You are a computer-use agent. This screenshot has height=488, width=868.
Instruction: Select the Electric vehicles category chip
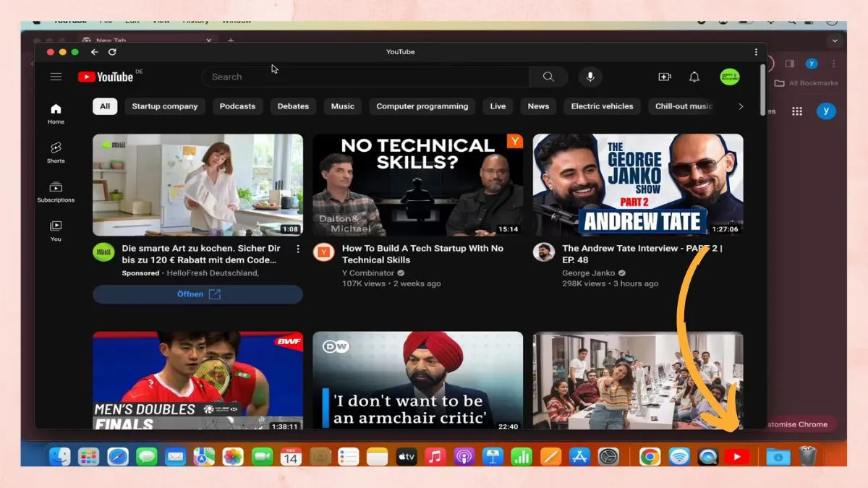(602, 106)
